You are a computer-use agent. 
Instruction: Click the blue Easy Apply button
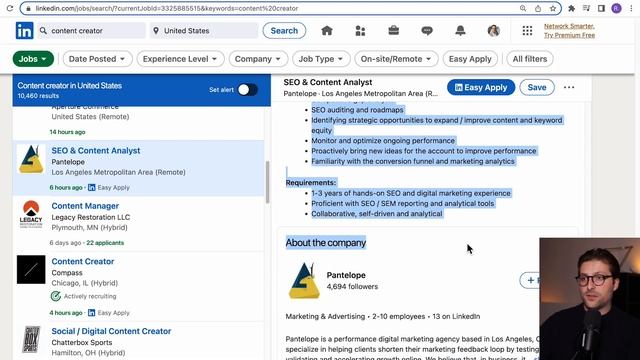[481, 87]
